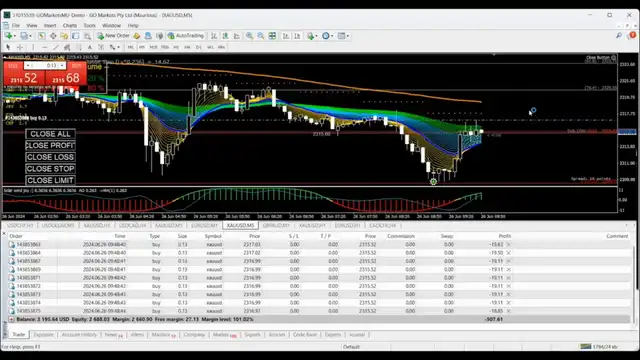Switch chart to candlesticks view
Viewport: 640px width, 360px height.
point(225,36)
